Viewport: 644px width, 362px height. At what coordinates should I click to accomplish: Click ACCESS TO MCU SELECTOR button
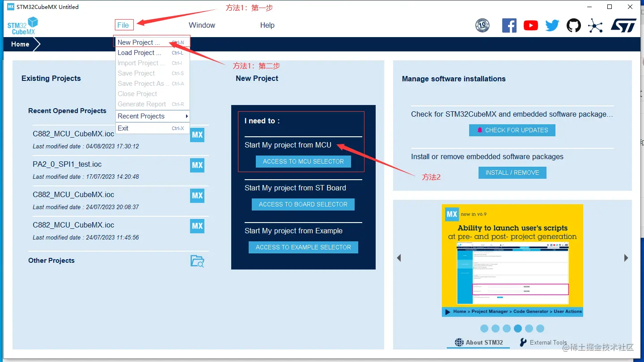pos(303,162)
